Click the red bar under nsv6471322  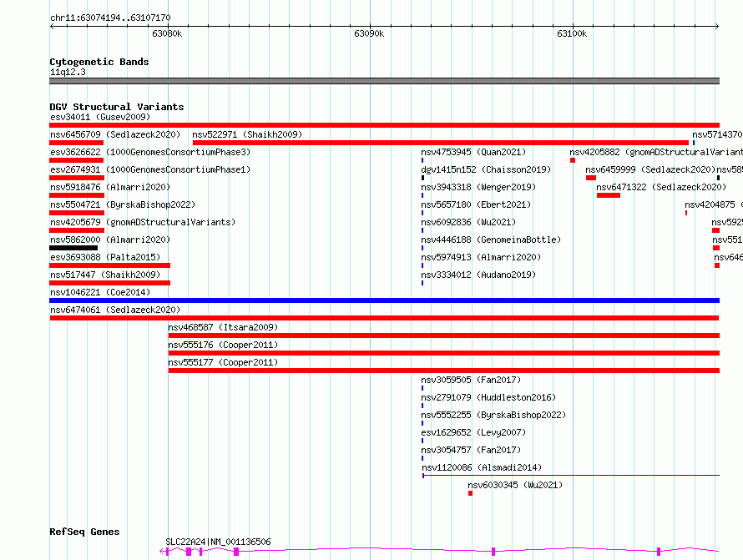click(609, 195)
